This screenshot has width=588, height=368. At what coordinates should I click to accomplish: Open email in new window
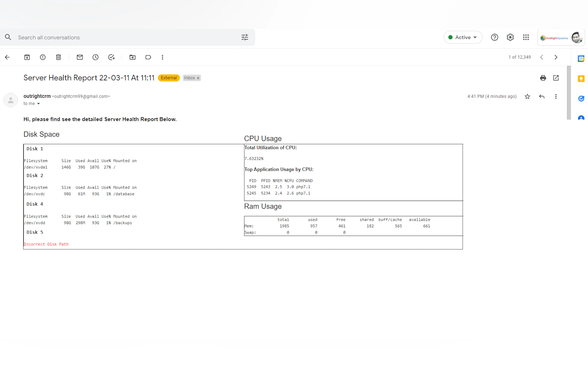[556, 78]
